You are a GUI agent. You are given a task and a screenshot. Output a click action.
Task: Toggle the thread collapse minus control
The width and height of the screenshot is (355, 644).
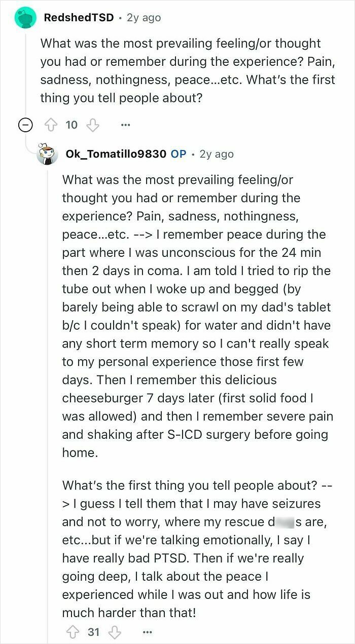[x=25, y=124]
